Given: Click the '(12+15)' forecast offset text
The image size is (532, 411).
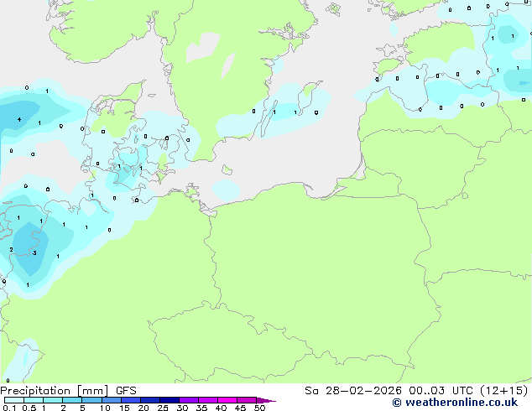Looking at the screenshot, I should [503, 391].
